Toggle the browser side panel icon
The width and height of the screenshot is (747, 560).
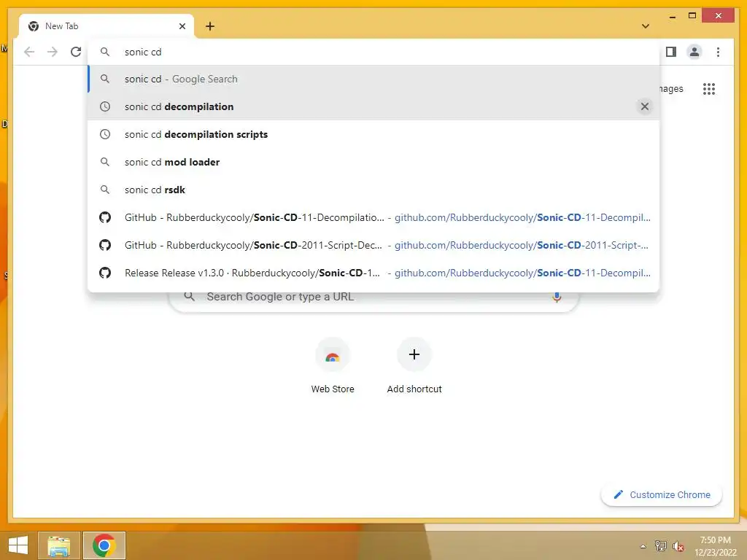pyautogui.click(x=671, y=52)
